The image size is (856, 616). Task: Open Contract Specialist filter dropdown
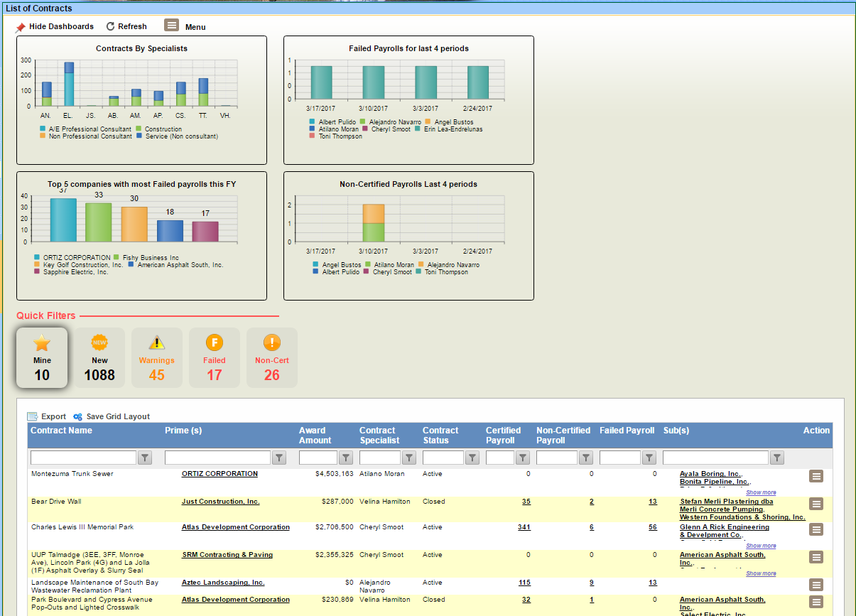tap(409, 458)
